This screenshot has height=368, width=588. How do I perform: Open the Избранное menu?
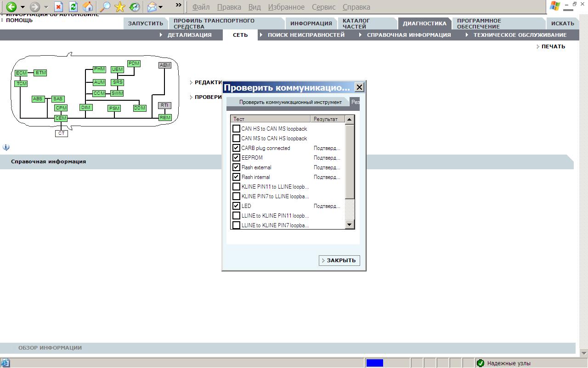[286, 7]
